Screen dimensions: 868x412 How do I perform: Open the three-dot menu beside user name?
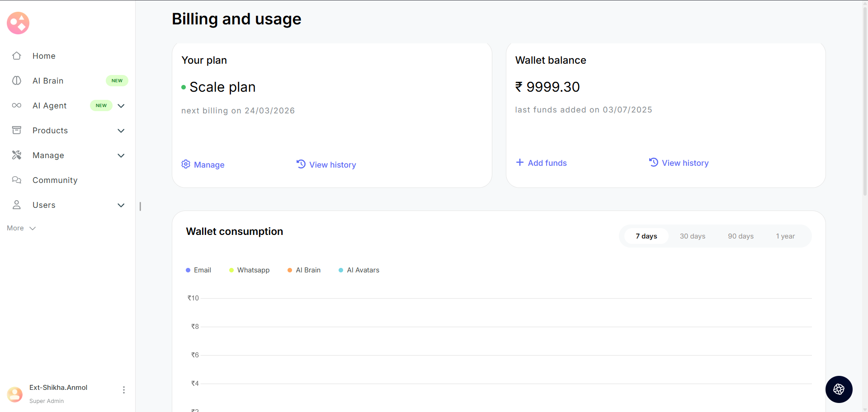pyautogui.click(x=124, y=390)
